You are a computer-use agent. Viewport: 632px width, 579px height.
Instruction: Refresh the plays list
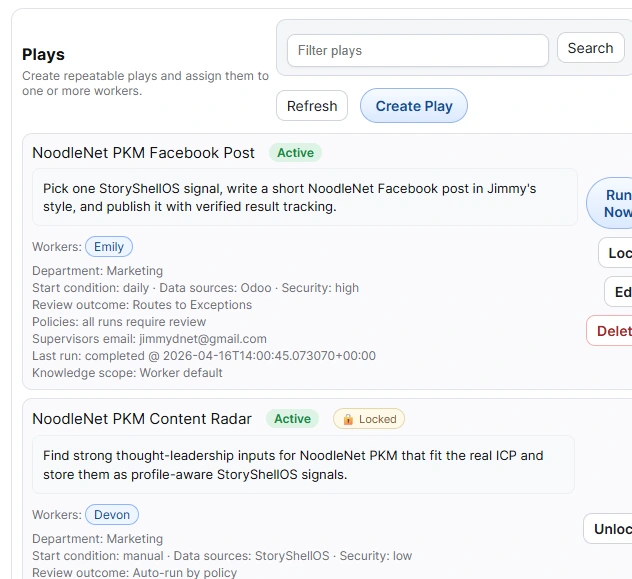coord(312,106)
